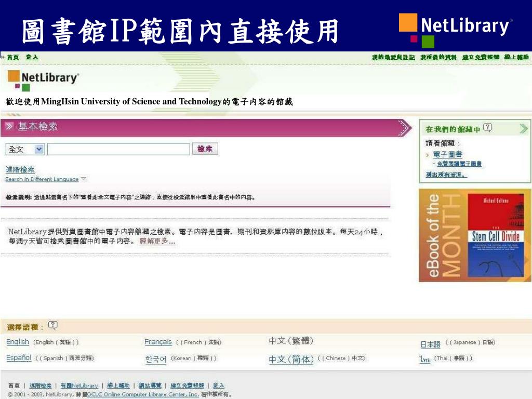Switch language to Français
The width and height of the screenshot is (532, 399).
[158, 342]
